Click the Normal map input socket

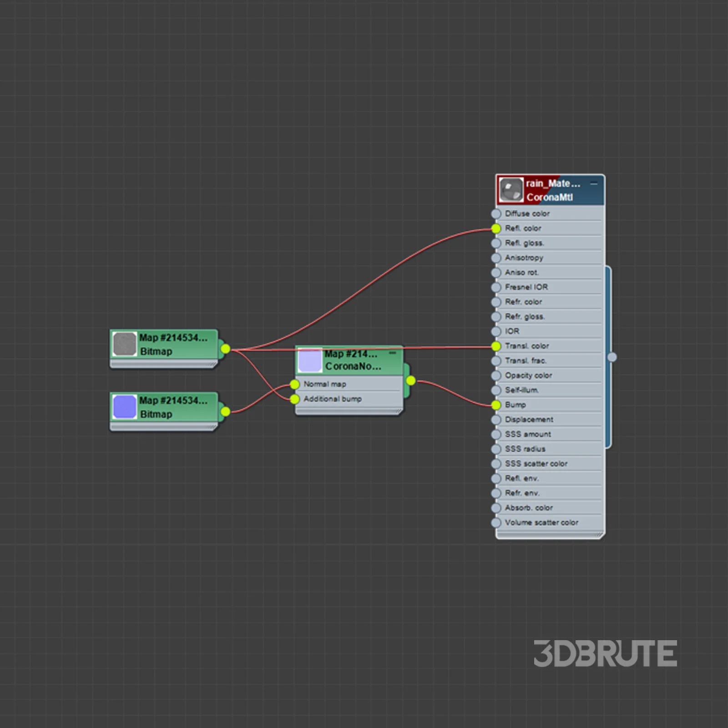295,384
